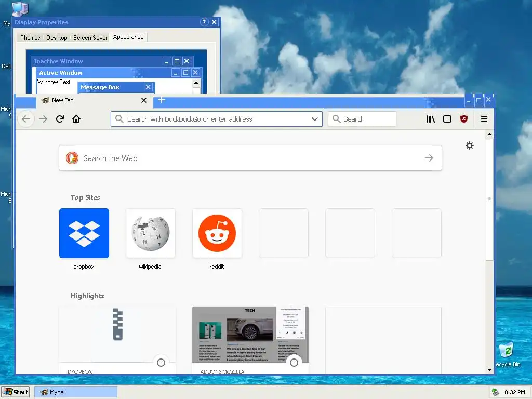Click Mypal taskbar button

tap(76, 392)
